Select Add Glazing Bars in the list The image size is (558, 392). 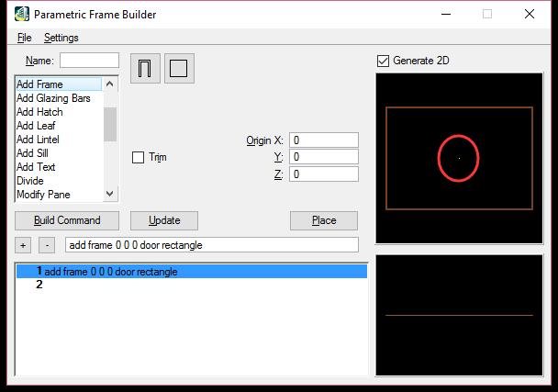(59, 98)
